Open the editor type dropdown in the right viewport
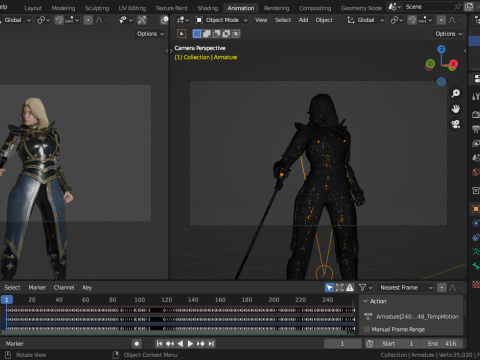 (x=183, y=20)
